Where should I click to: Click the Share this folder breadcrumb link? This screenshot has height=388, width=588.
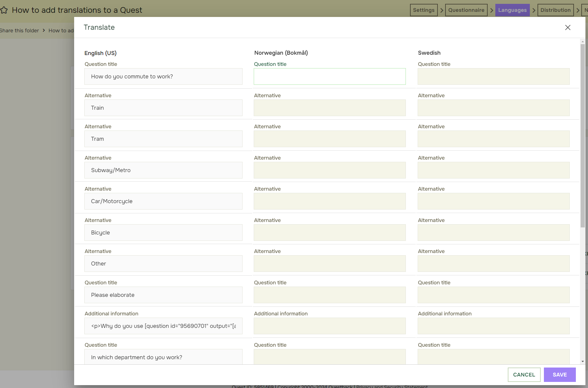[x=19, y=30]
